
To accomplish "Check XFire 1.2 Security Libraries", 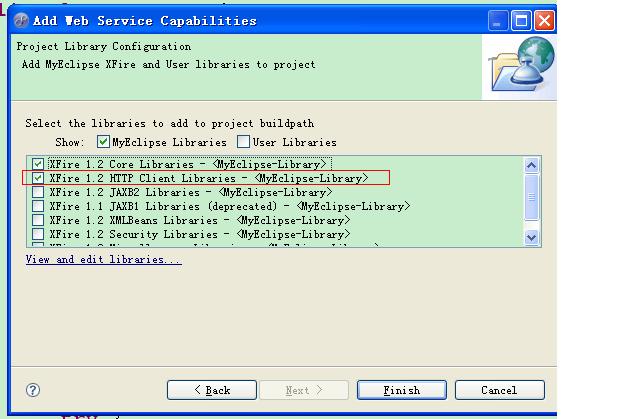I will point(38,234).
